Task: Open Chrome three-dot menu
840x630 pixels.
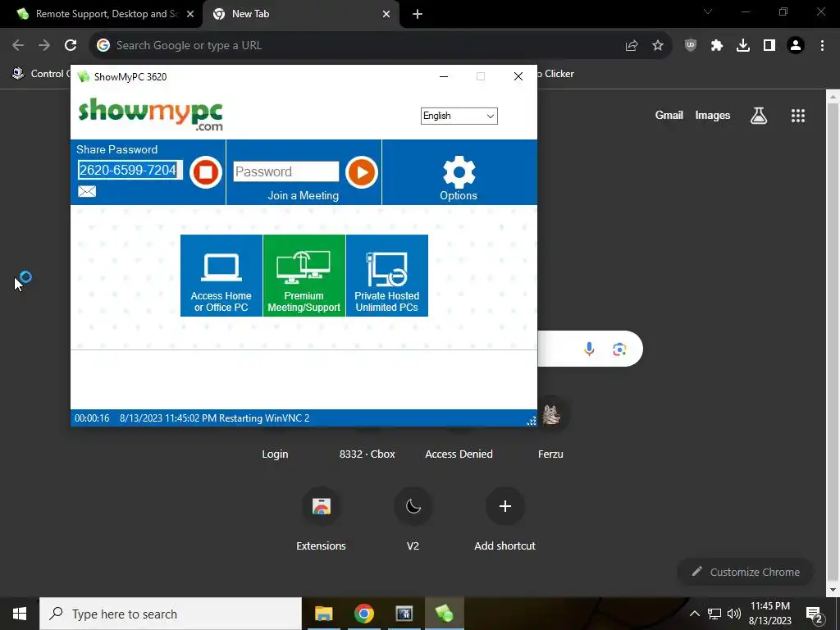Action: point(822,46)
